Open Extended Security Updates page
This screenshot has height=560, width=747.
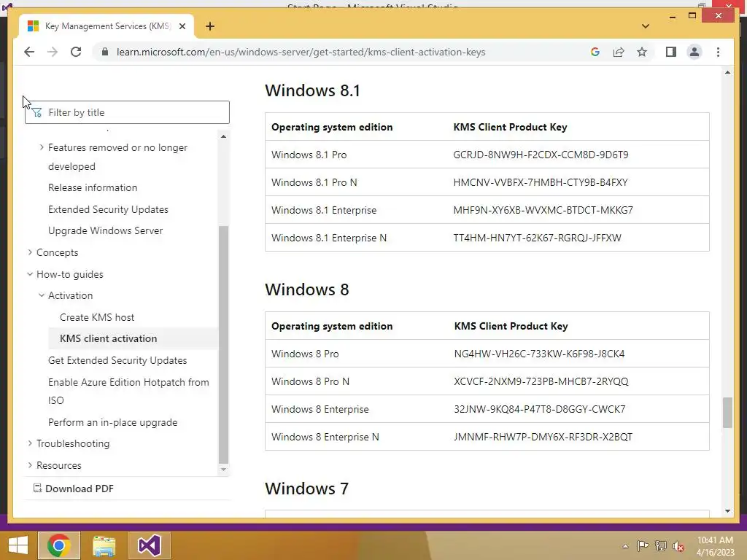click(x=108, y=209)
